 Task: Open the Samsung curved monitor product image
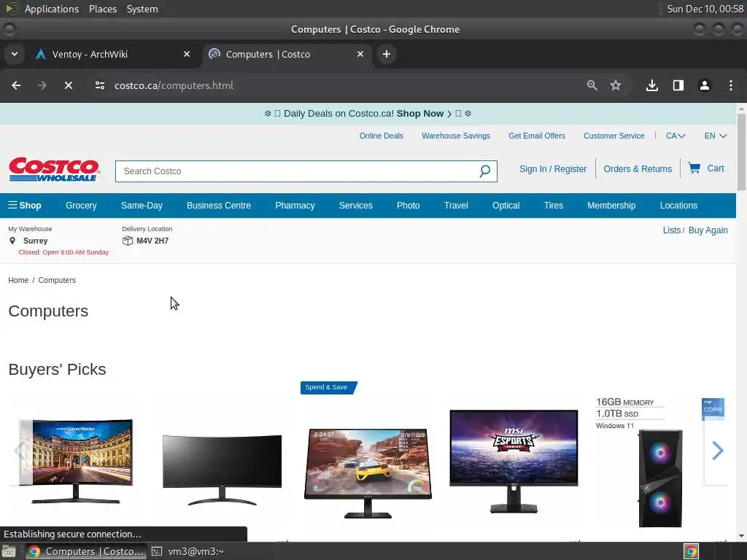(76, 461)
